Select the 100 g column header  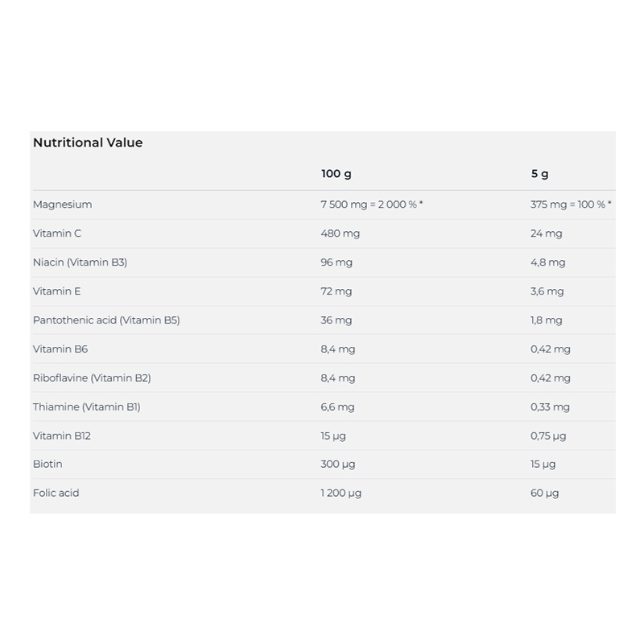point(336,173)
